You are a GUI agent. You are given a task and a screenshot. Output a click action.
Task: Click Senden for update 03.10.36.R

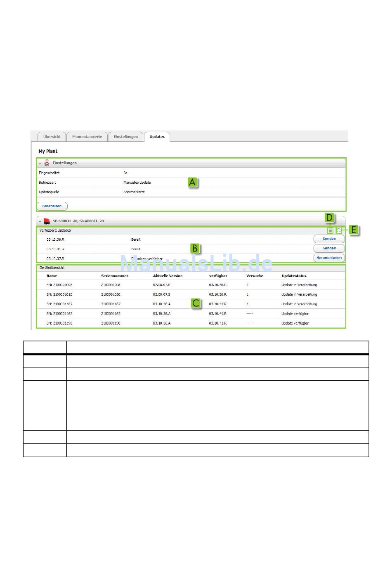pyautogui.click(x=329, y=239)
